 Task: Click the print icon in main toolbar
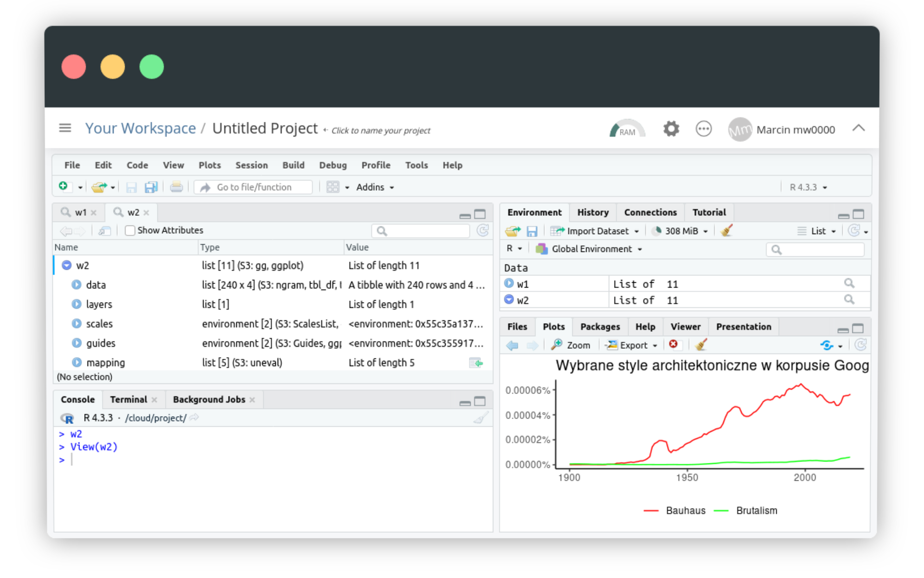176,187
